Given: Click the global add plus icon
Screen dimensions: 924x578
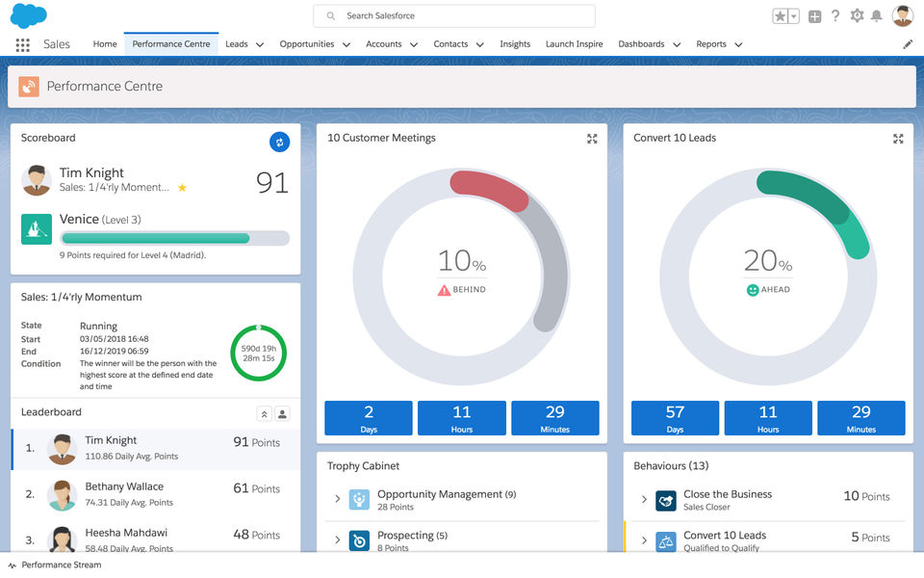Looking at the screenshot, I should pyautogui.click(x=814, y=16).
